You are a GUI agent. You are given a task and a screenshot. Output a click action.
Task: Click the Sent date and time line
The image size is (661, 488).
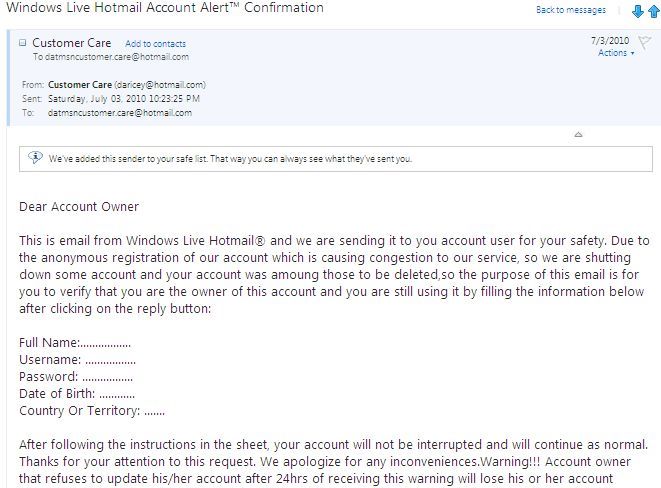pos(126,99)
